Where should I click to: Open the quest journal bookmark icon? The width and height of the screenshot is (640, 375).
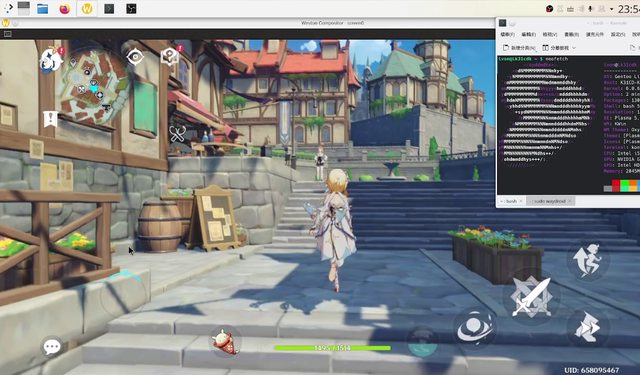click(50, 119)
